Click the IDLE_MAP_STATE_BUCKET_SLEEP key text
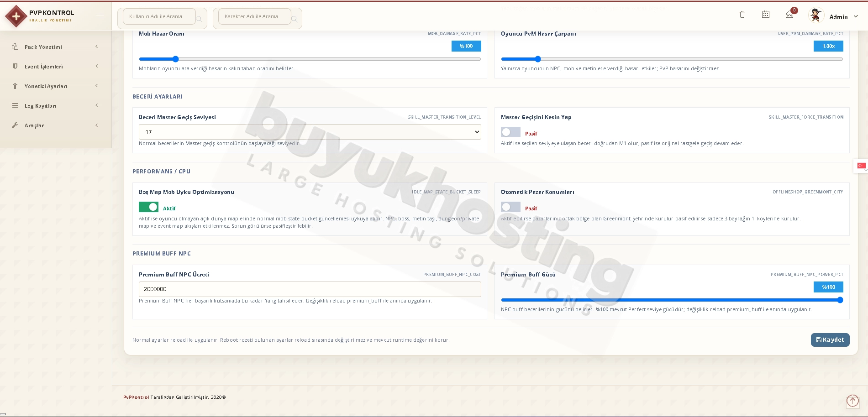Screen dimensions: 868x417 446,192
